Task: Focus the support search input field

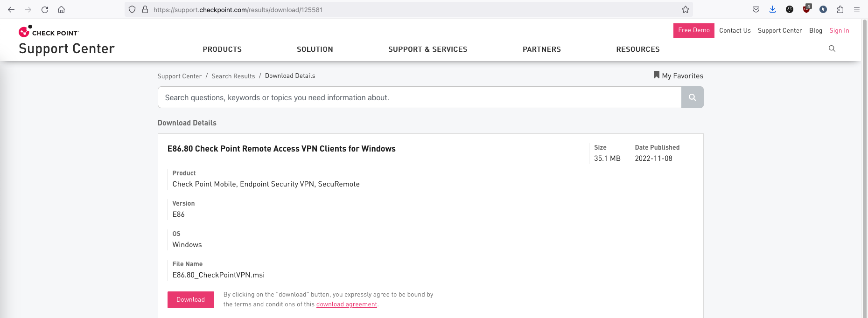Action: (419, 97)
